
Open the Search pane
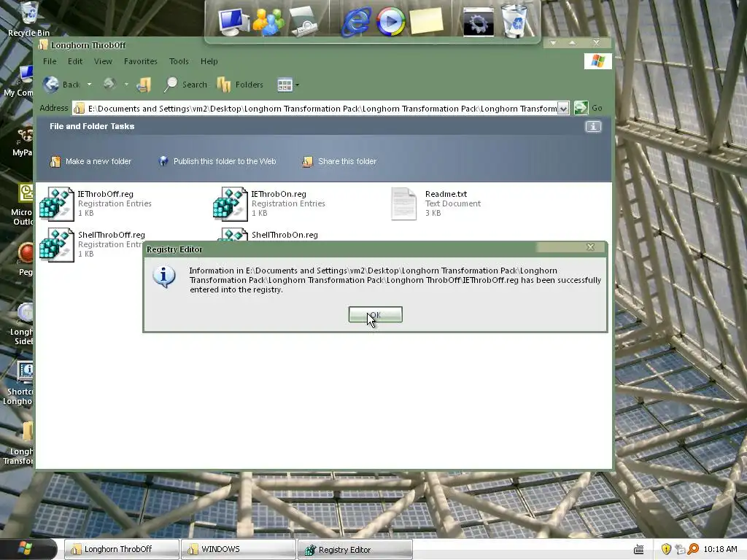(x=185, y=85)
